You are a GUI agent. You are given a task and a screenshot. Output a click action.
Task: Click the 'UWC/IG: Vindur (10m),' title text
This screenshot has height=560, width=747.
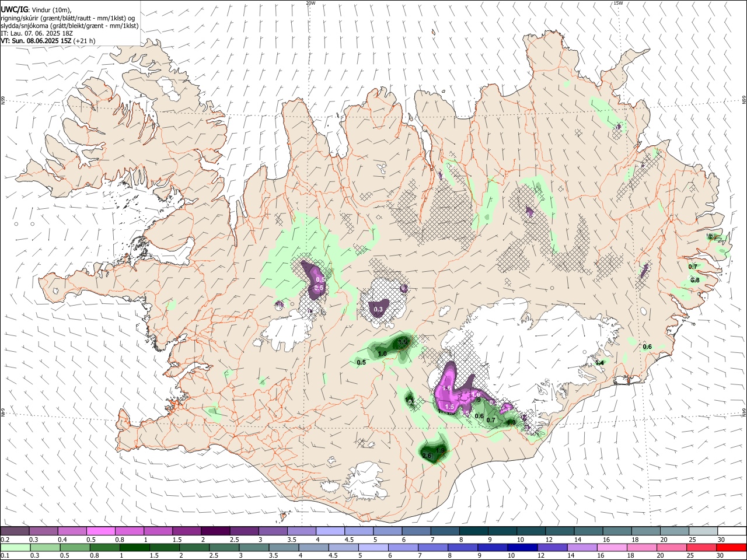pyautogui.click(x=36, y=9)
